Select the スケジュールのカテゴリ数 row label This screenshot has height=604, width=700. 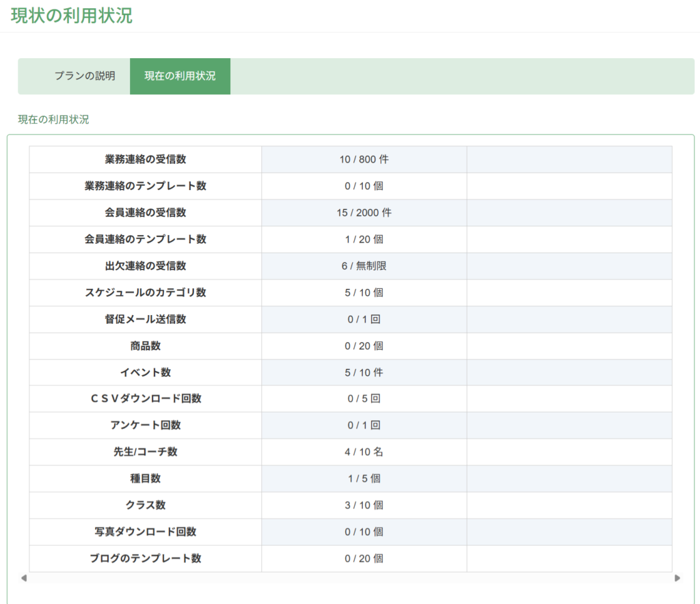coord(146,292)
